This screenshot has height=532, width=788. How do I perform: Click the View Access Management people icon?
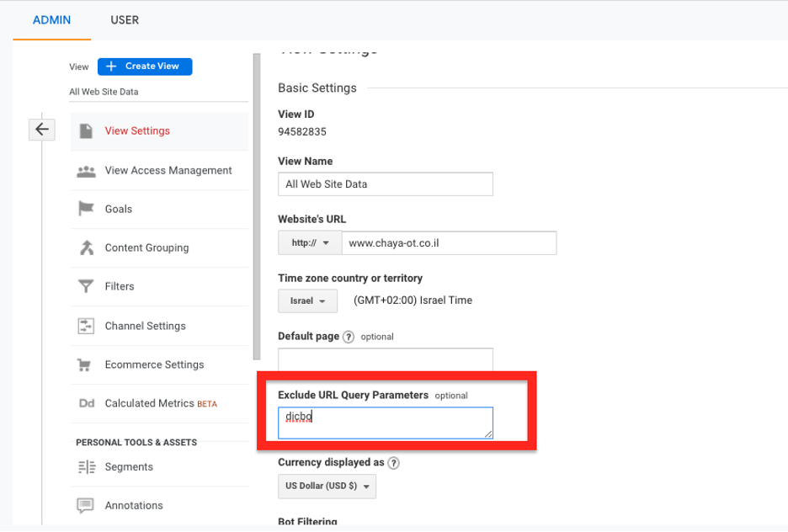(86, 171)
